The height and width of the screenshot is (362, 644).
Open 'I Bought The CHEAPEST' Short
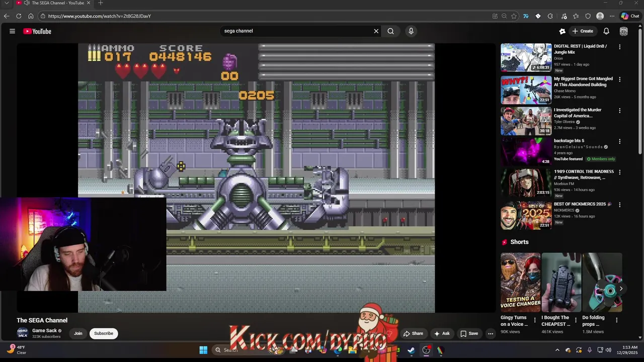point(561,282)
